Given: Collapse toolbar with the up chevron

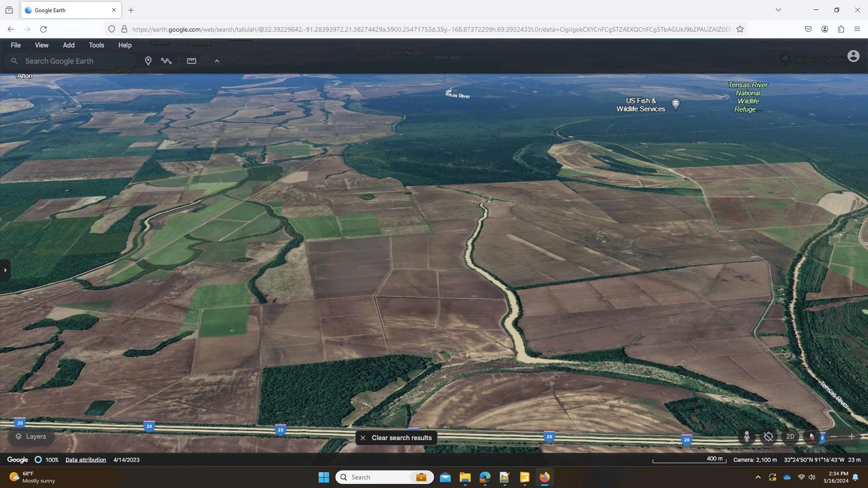Looking at the screenshot, I should pos(217,61).
